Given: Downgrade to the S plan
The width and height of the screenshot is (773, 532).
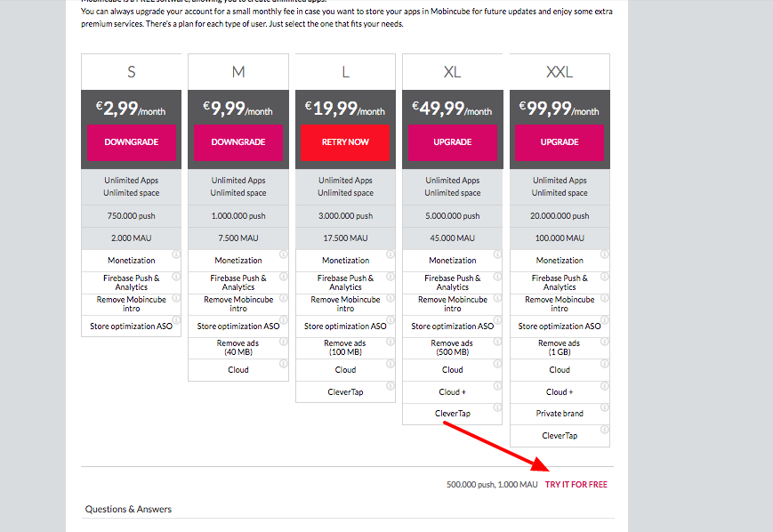Looking at the screenshot, I should 132,142.
